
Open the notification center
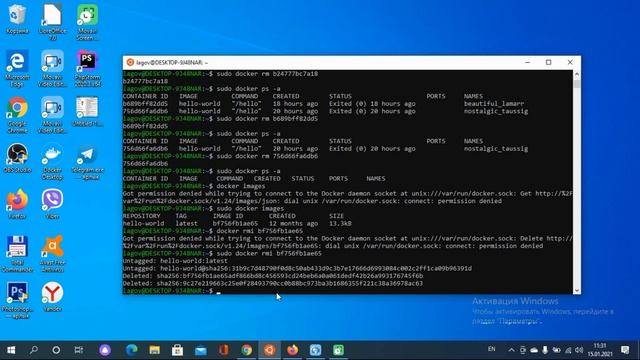625,350
